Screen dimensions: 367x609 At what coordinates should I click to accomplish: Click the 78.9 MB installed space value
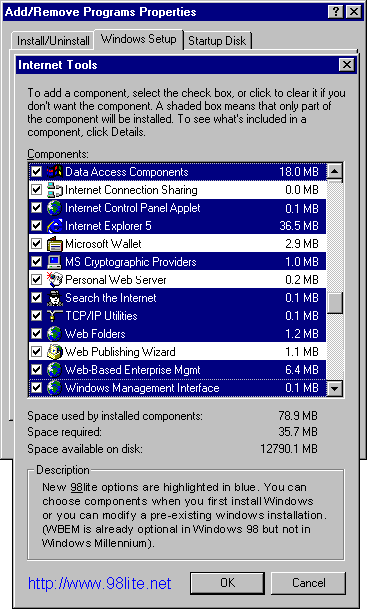pyautogui.click(x=298, y=416)
